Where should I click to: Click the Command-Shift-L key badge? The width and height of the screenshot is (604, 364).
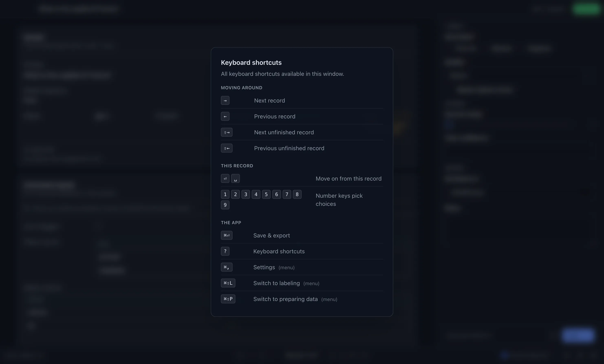tap(228, 283)
